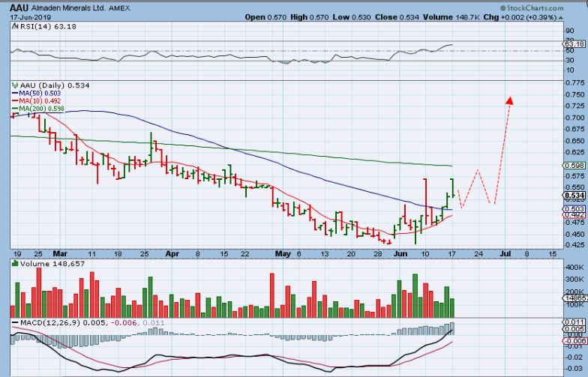Select the Close 0.534 value
Screen dimensions: 588x377
pyautogui.click(x=397, y=17)
